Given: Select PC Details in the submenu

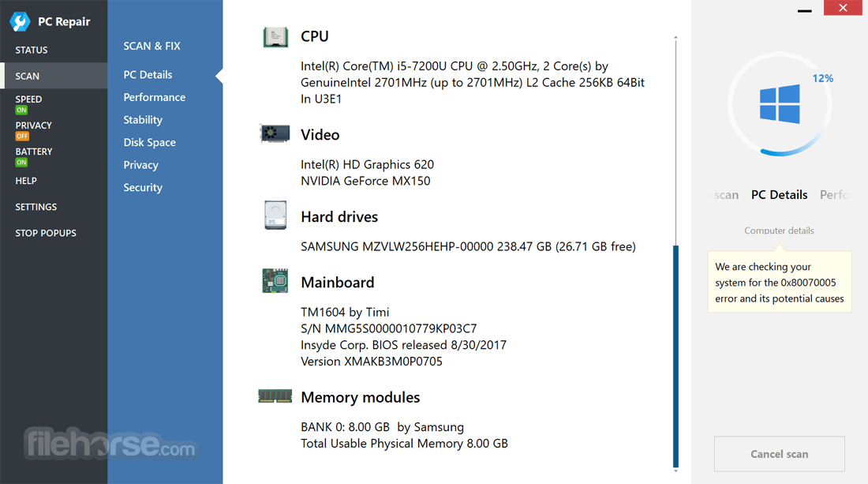Looking at the screenshot, I should pyautogui.click(x=148, y=74).
